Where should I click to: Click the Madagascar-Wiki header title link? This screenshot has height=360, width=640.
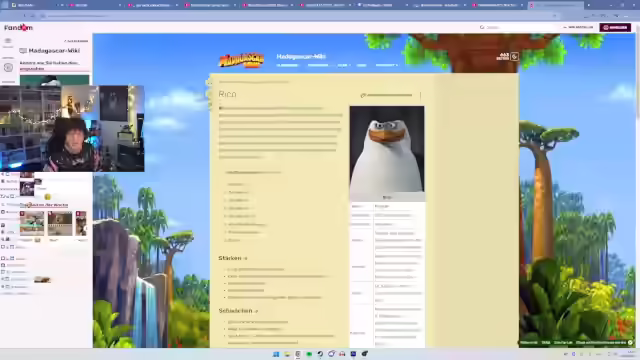301,56
